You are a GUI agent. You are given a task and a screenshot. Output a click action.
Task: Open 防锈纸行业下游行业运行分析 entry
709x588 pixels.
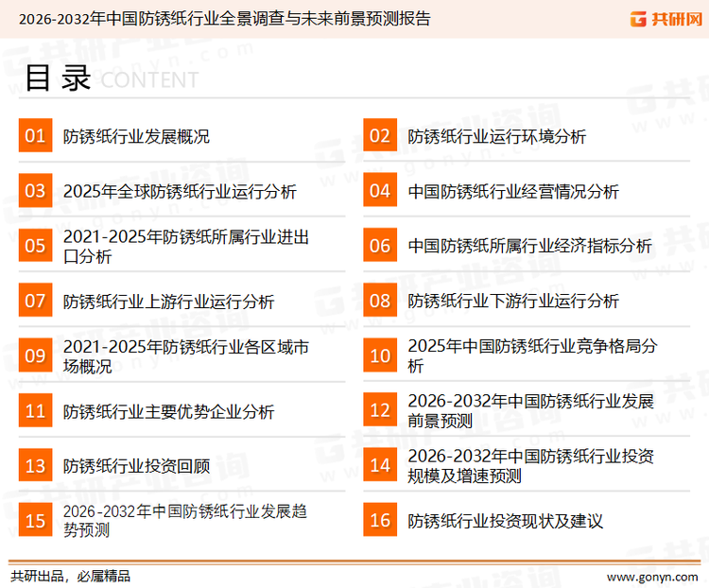[x=513, y=302]
